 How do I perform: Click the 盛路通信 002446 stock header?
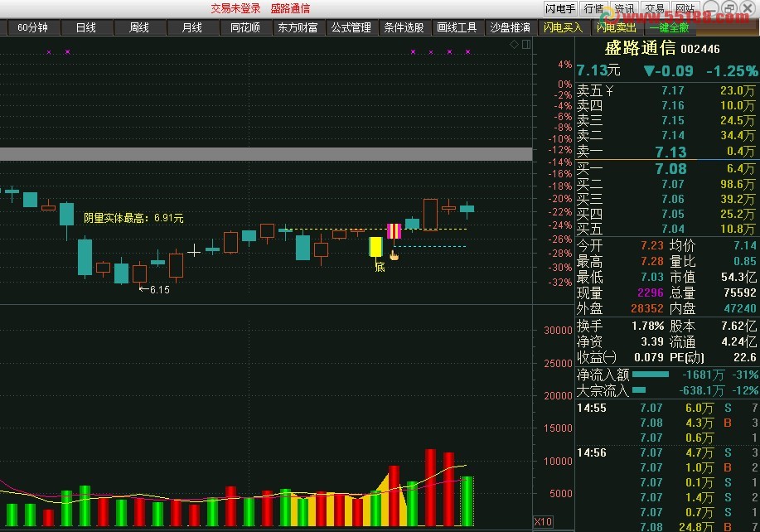662,48
